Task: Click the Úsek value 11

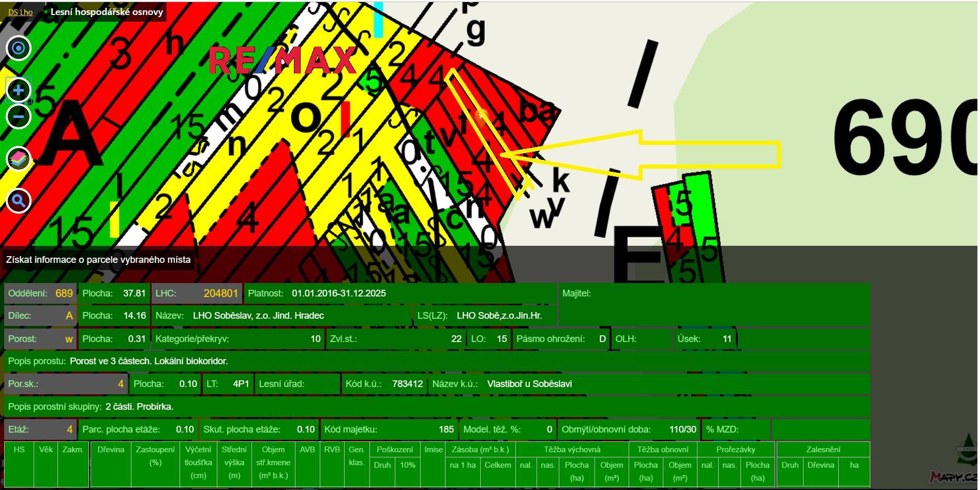Action: (727, 339)
